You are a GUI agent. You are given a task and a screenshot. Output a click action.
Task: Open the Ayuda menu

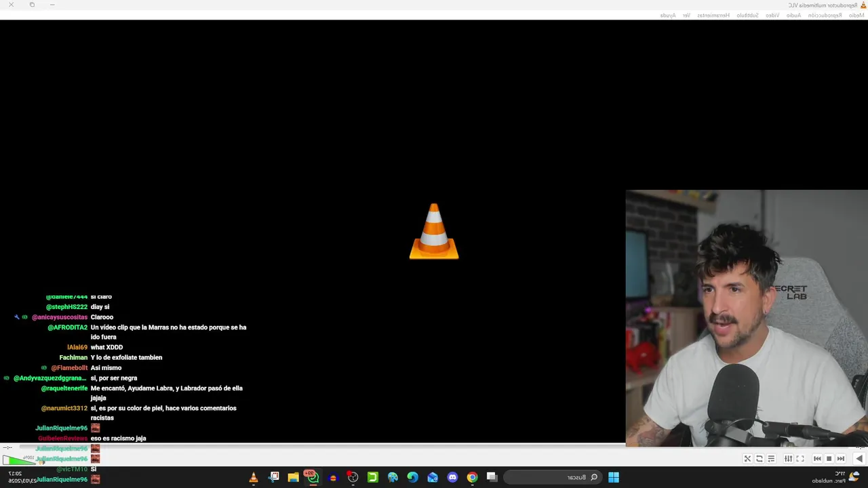(x=668, y=15)
